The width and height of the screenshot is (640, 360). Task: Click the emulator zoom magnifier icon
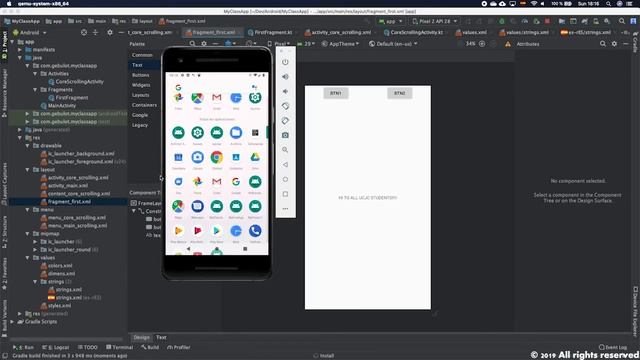click(285, 150)
